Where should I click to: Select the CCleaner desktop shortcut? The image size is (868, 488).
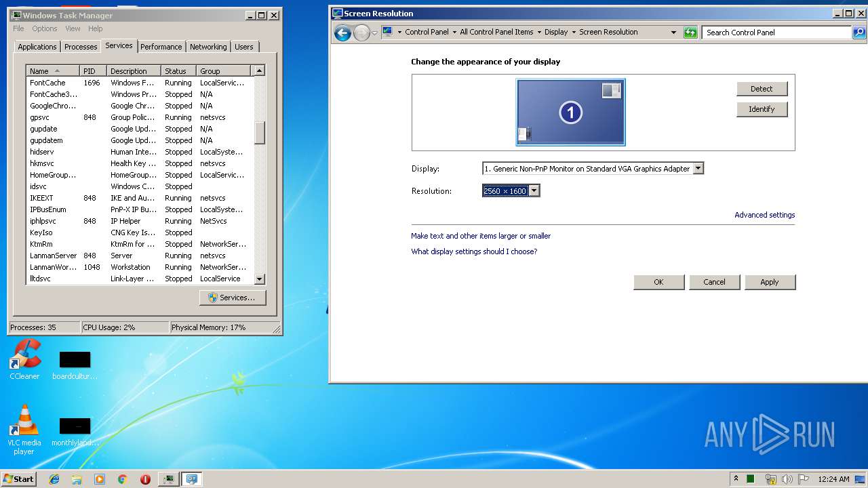coord(24,360)
